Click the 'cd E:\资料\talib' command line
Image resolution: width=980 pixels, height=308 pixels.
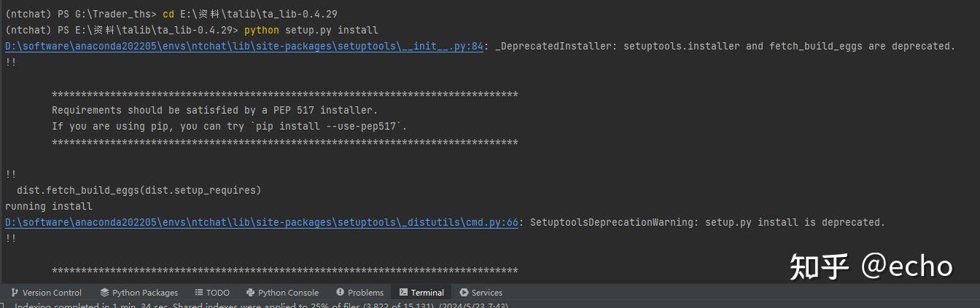250,14
